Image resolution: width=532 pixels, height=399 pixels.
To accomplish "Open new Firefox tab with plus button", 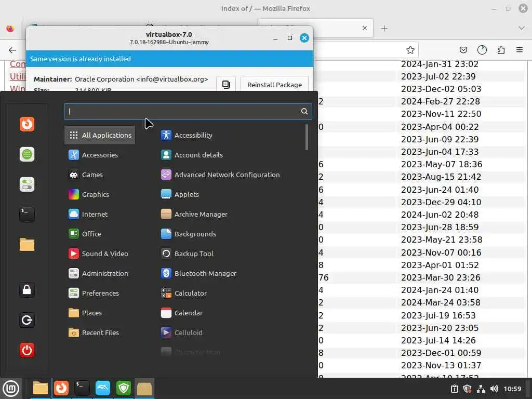I will click(x=384, y=28).
